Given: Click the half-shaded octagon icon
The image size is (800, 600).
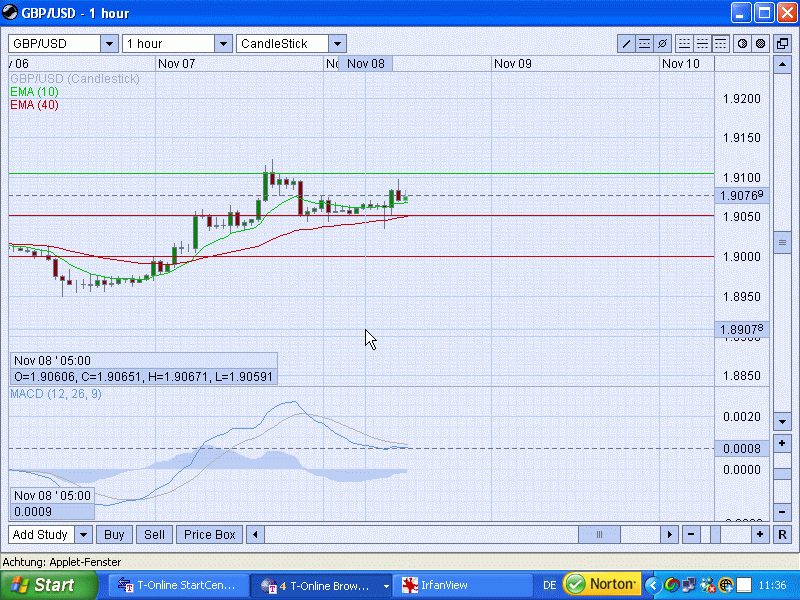Looking at the screenshot, I should pos(742,44).
